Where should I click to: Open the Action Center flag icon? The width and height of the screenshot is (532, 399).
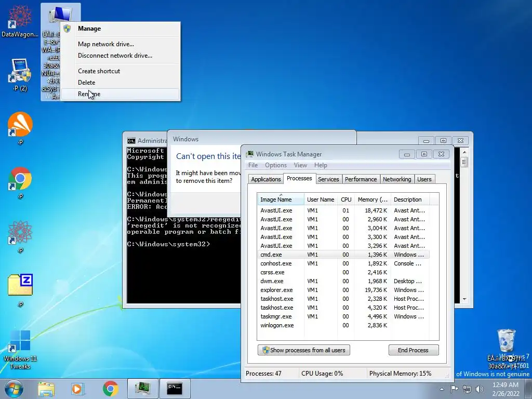point(454,389)
